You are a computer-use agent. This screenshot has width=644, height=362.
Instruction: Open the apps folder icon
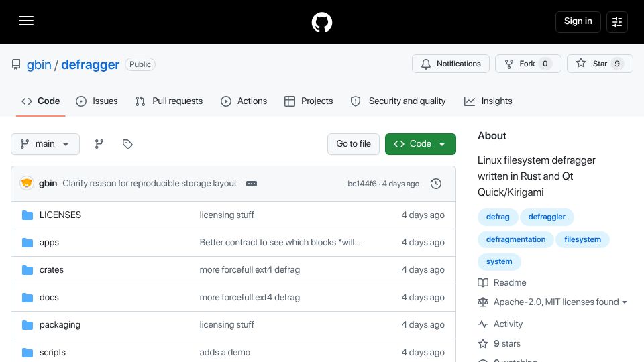(28, 243)
